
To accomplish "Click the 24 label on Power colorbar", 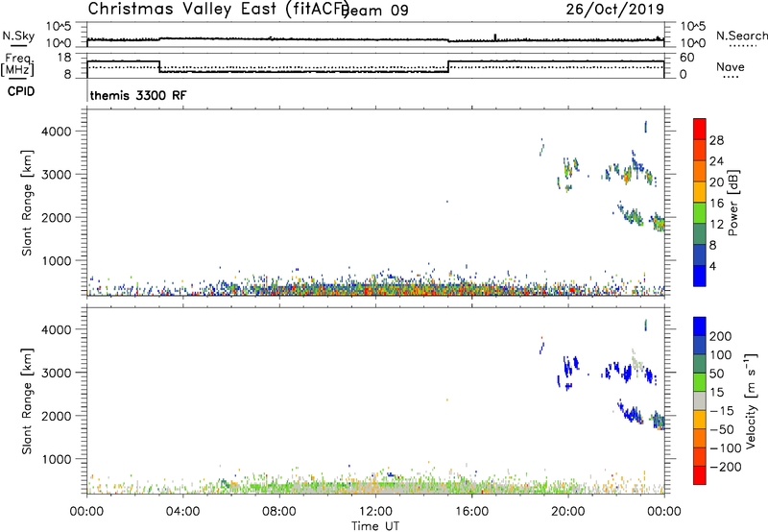I will coord(716,161).
